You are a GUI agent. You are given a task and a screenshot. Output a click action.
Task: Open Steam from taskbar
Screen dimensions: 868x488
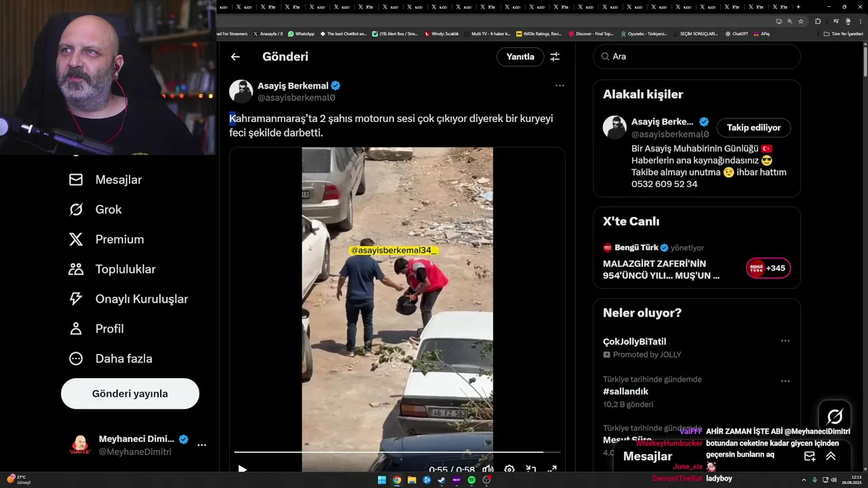point(441,481)
